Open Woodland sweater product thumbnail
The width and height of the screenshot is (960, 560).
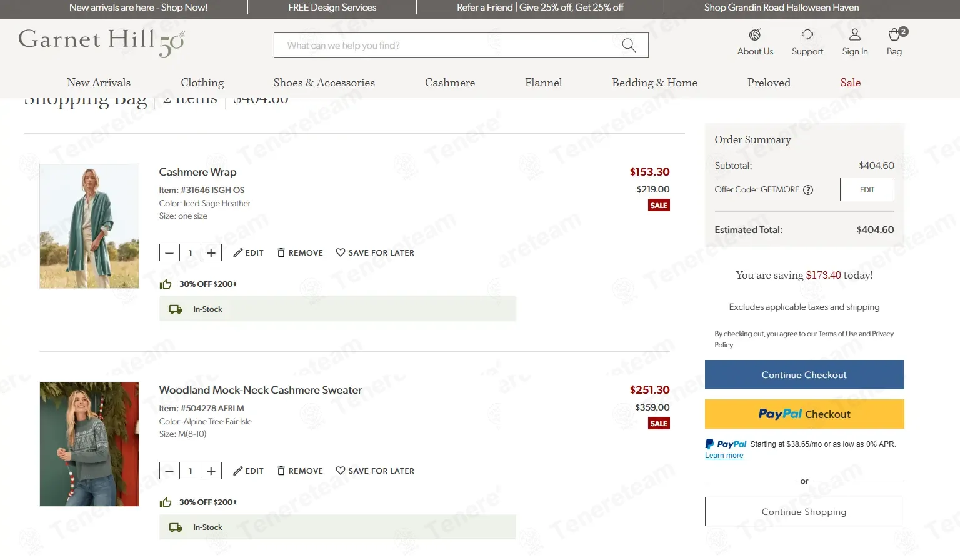89,444
